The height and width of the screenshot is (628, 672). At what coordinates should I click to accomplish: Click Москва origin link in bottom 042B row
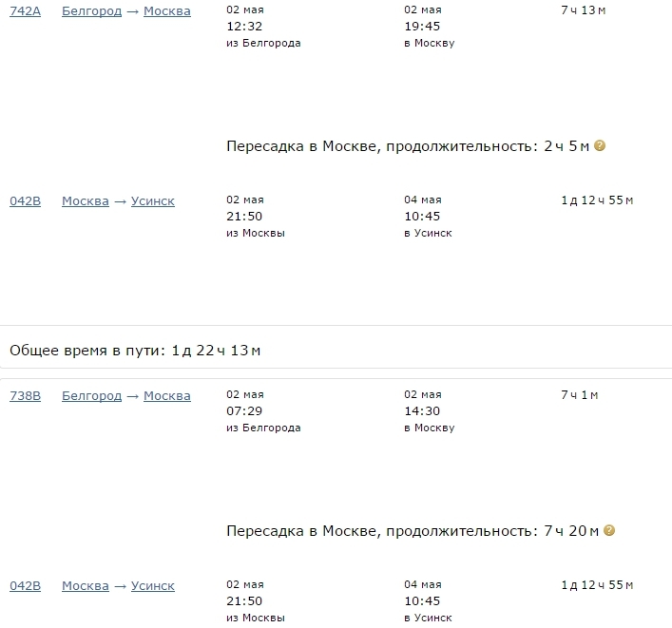pos(86,585)
